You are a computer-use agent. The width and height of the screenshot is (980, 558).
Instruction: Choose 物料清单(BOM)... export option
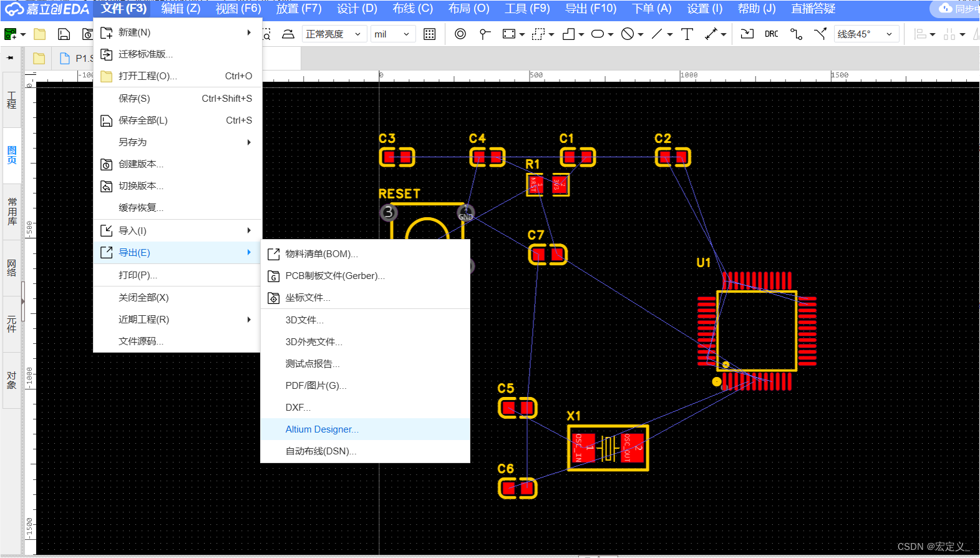tap(365, 254)
